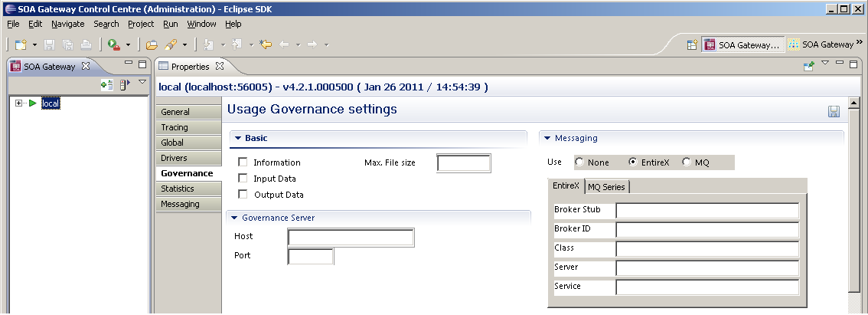Close the Properties view tab
This screenshot has width=868, height=315.
click(x=220, y=66)
